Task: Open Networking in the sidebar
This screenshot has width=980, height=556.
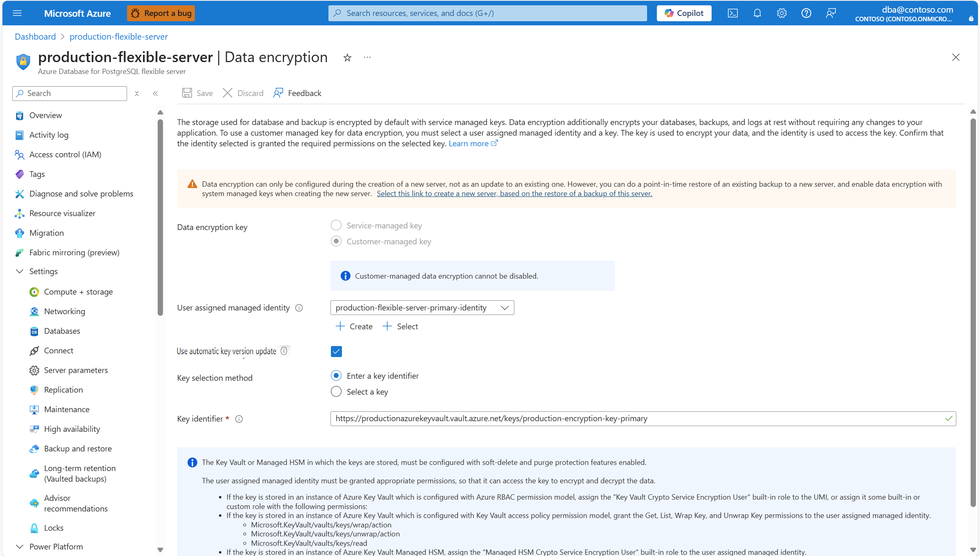Action: click(65, 311)
